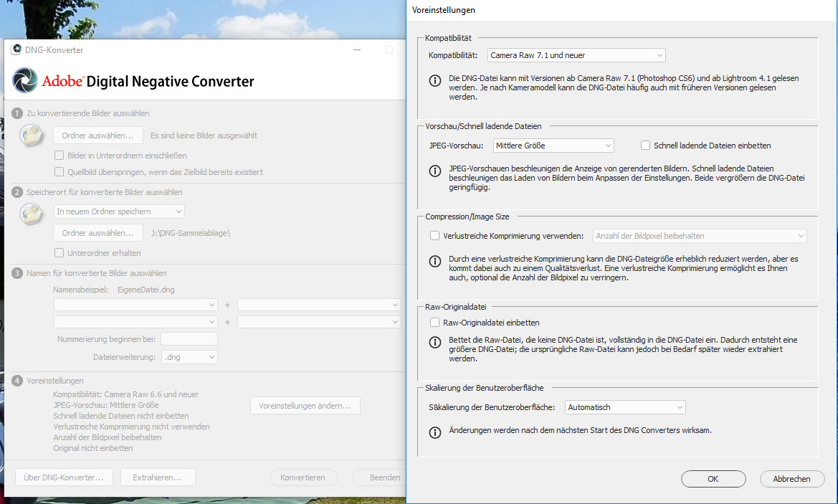Viewport: 838px width, 504px height.
Task: Click the DNG-Konverter title bar icon
Action: [16, 50]
